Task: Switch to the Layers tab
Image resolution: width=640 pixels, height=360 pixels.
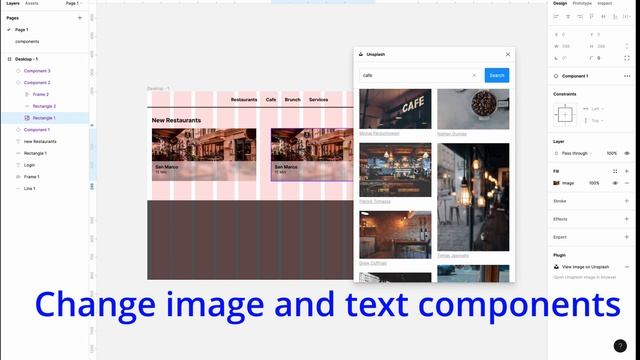Action: click(x=13, y=3)
